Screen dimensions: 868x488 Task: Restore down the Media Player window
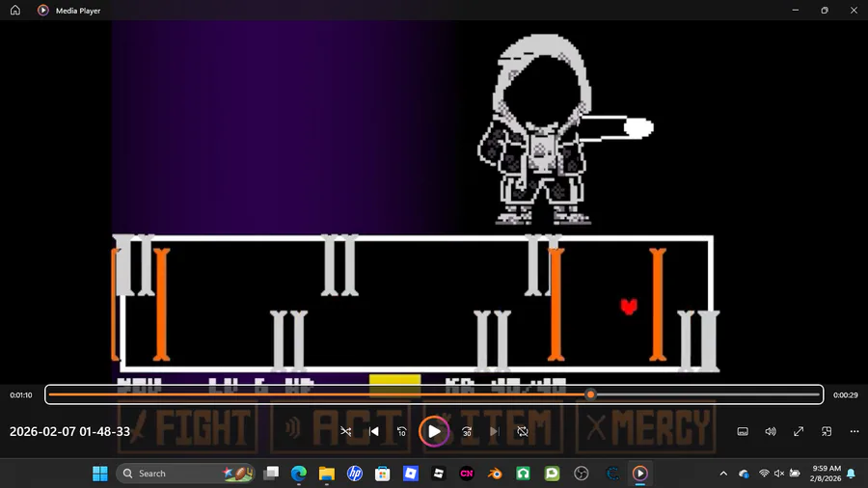click(x=825, y=10)
